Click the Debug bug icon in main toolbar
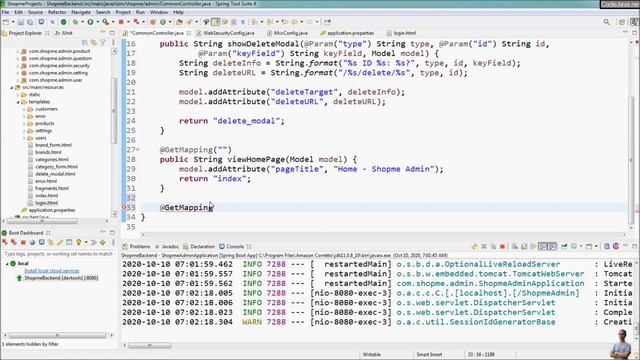The width and height of the screenshot is (640, 360). click(x=76, y=22)
